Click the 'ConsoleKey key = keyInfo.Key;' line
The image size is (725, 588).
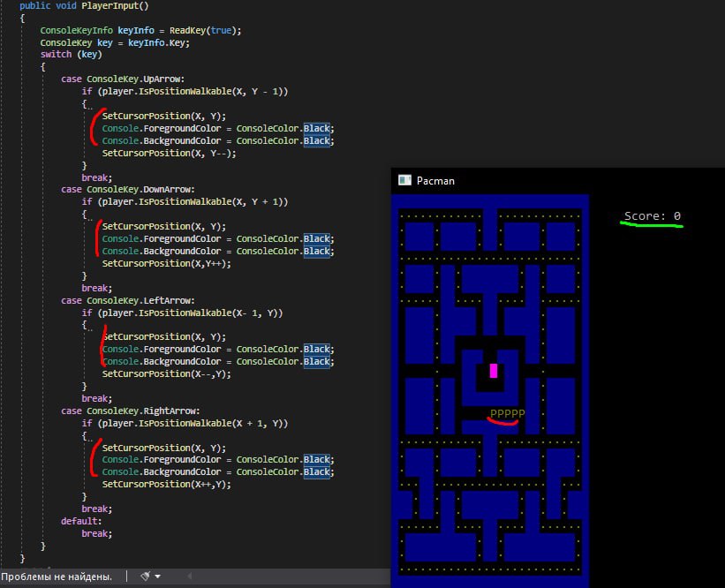115,43
